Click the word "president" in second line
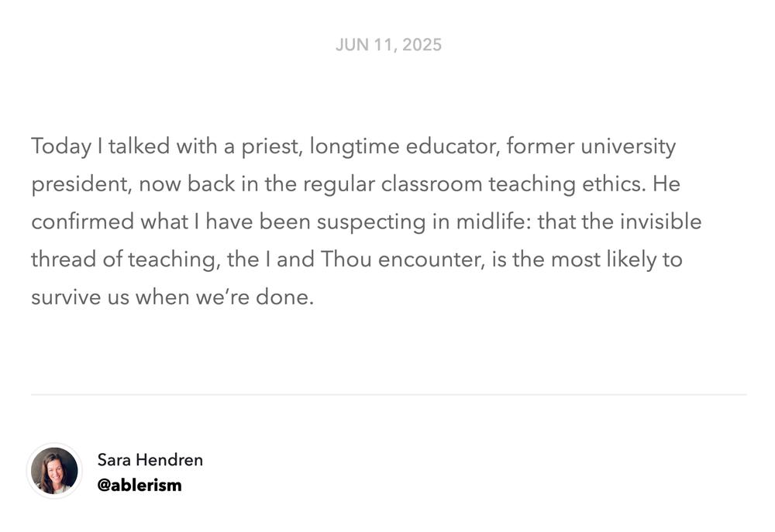 [x=81, y=185]
